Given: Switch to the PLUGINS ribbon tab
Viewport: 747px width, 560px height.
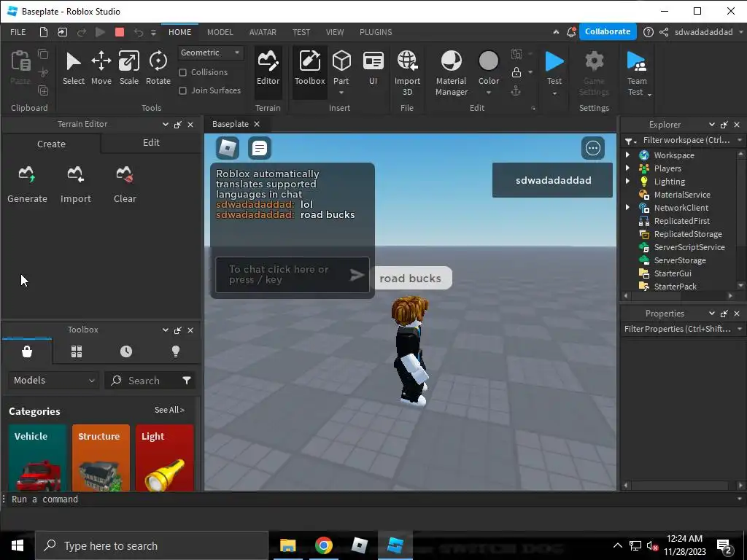Looking at the screenshot, I should pos(376,32).
